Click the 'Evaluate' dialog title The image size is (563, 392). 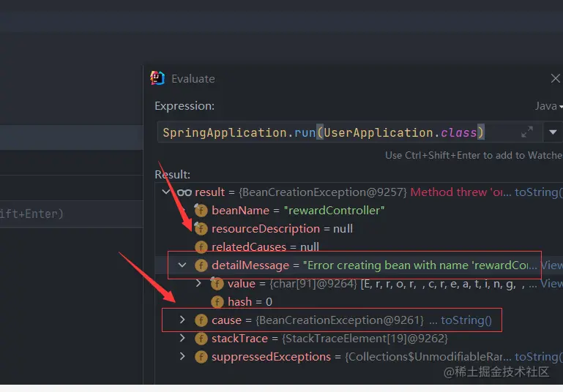click(193, 79)
